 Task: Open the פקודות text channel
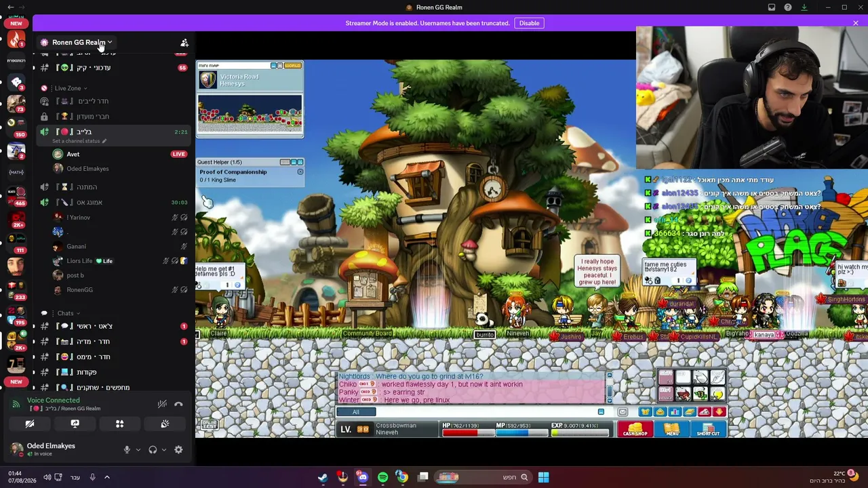pos(113,372)
